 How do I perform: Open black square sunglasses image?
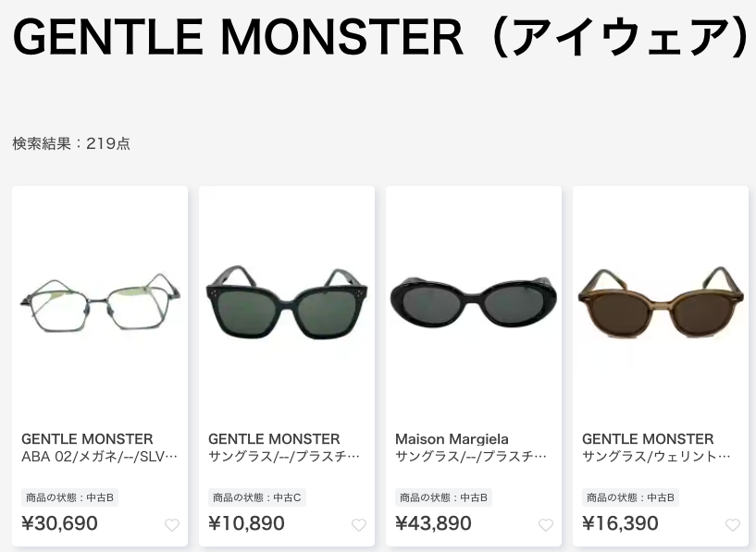(x=287, y=302)
